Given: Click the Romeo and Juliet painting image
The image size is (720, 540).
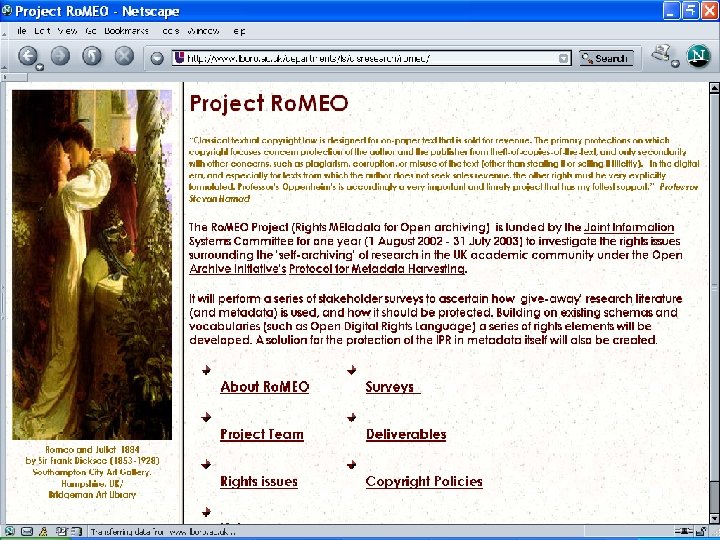Looking at the screenshot, I should pos(92,264).
